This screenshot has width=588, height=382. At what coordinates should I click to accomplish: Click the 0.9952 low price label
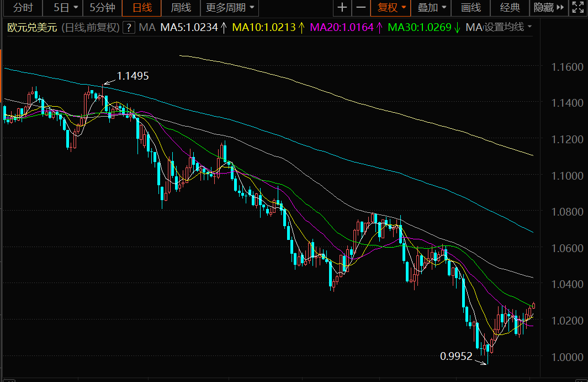[456, 356]
